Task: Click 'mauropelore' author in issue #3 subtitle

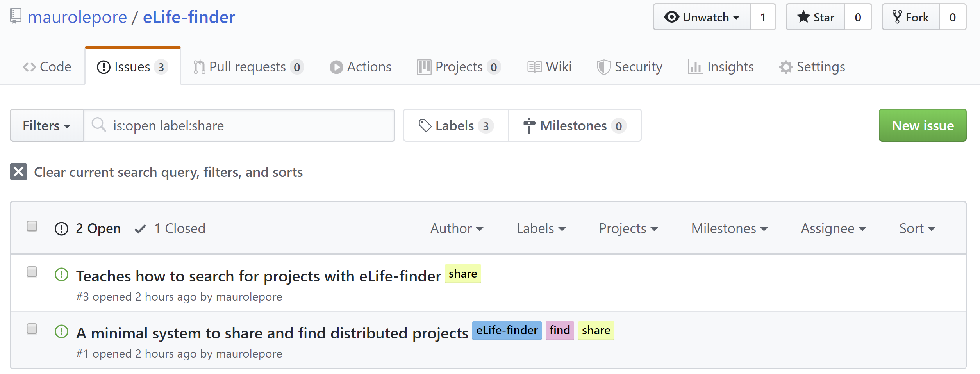Action: tap(249, 297)
